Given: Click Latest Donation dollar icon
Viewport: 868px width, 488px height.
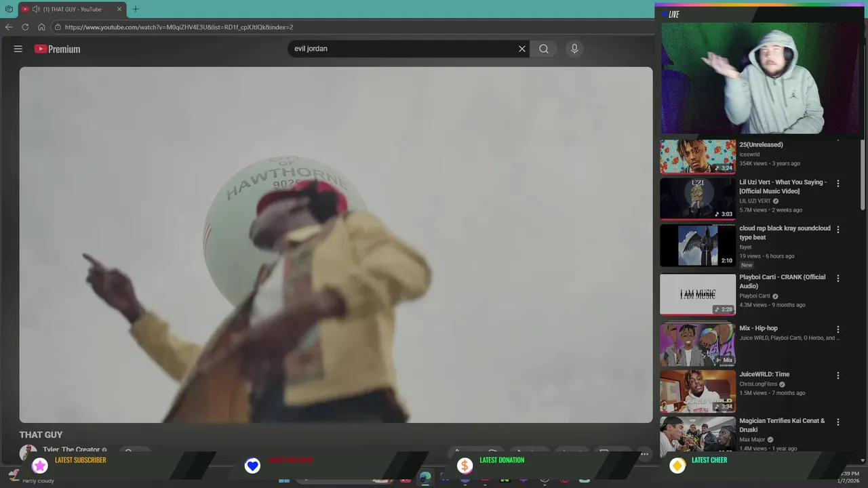Looking at the screenshot, I should point(465,466).
